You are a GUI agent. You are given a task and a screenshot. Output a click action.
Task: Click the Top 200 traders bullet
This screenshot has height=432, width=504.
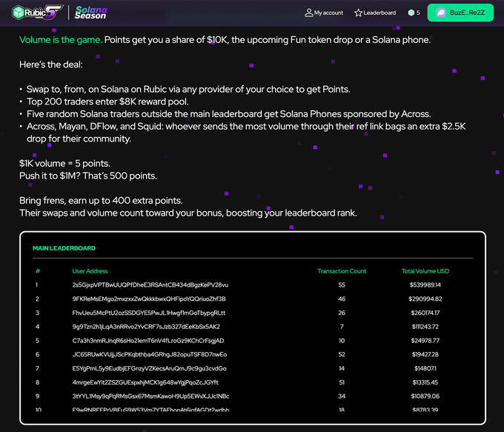107,102
